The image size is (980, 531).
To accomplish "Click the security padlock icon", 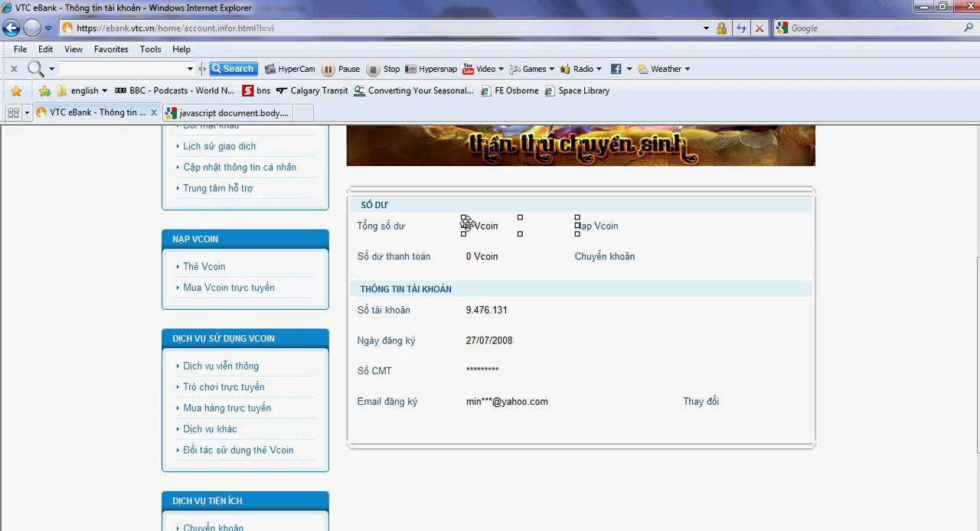I will tap(721, 28).
